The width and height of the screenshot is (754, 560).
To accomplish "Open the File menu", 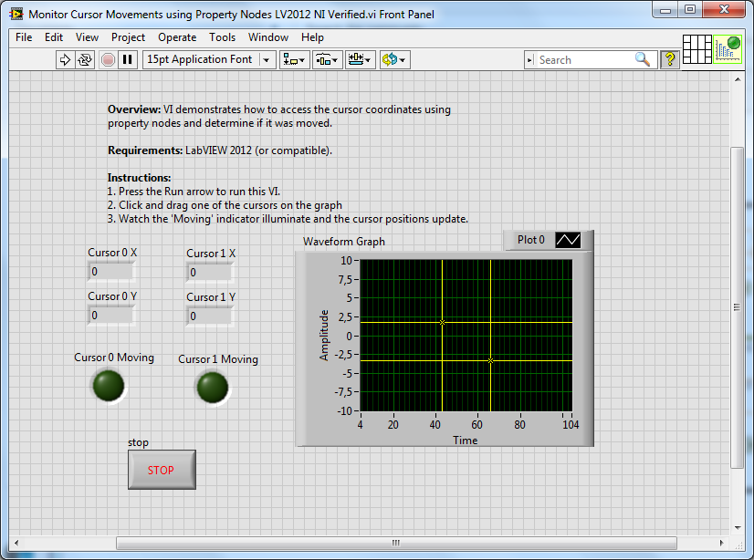I will pos(24,37).
